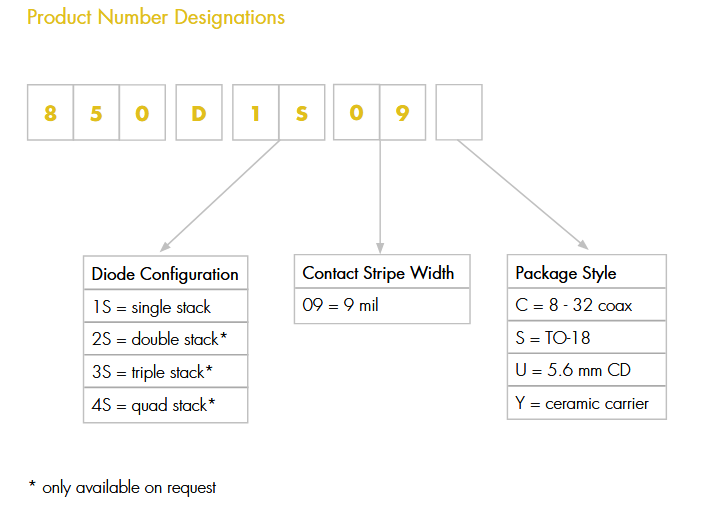Select the "2S = double stack*" row

(x=165, y=339)
